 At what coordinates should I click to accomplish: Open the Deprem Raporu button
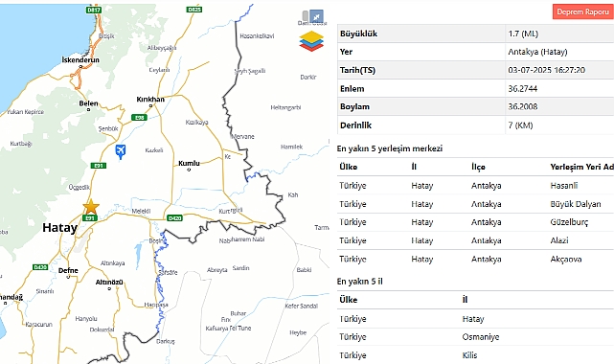583,11
